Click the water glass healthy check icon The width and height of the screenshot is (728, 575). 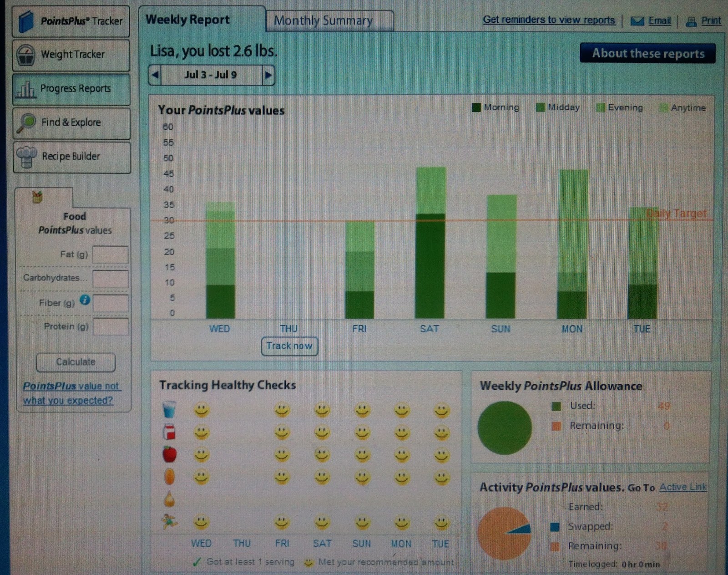click(169, 409)
